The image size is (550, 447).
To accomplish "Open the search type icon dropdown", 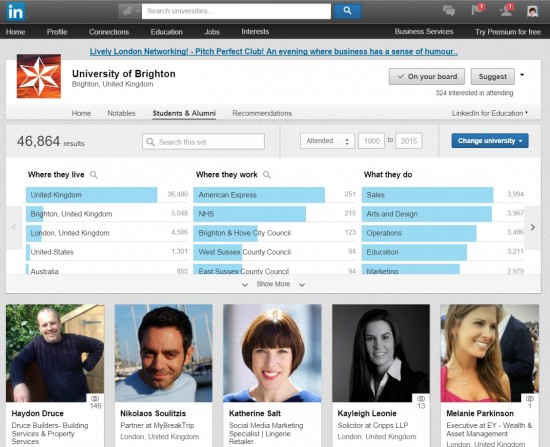I will click(129, 11).
